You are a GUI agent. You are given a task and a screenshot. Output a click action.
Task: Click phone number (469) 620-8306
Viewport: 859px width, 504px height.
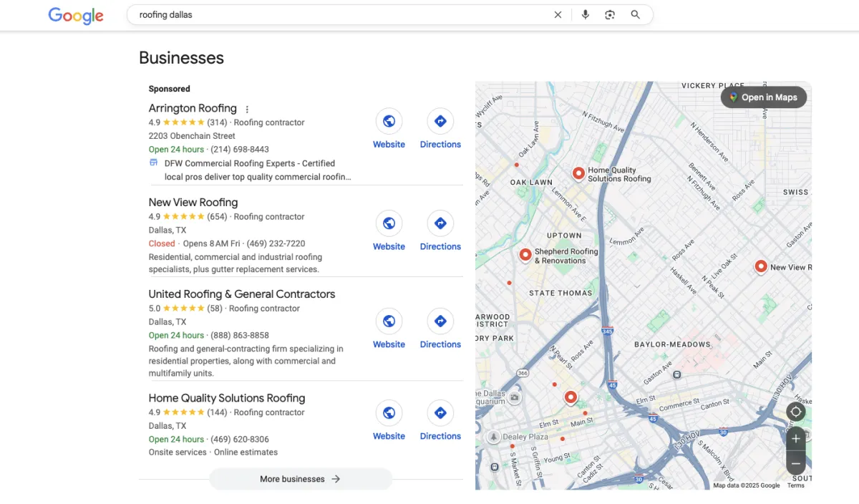[x=240, y=439]
